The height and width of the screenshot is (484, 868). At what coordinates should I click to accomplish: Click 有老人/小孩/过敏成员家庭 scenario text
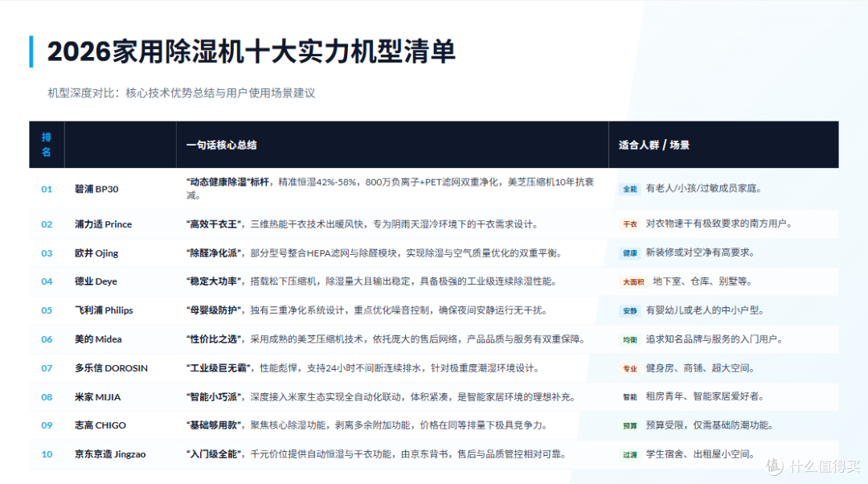click(x=703, y=188)
